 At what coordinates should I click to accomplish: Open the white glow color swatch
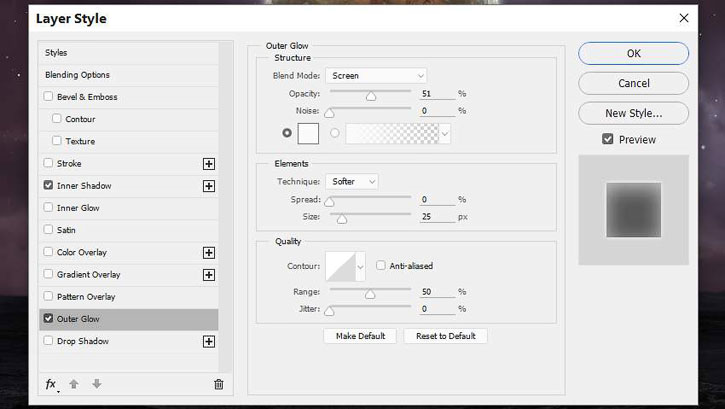[x=308, y=134]
